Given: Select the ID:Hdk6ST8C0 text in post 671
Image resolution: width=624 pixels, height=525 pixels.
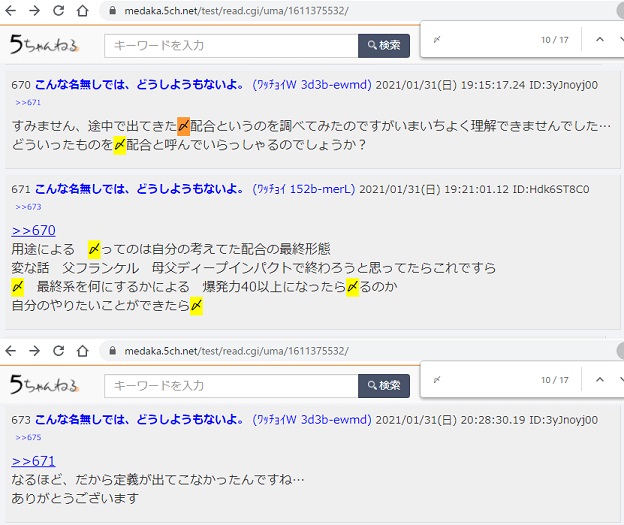Looking at the screenshot, I should [551, 189].
